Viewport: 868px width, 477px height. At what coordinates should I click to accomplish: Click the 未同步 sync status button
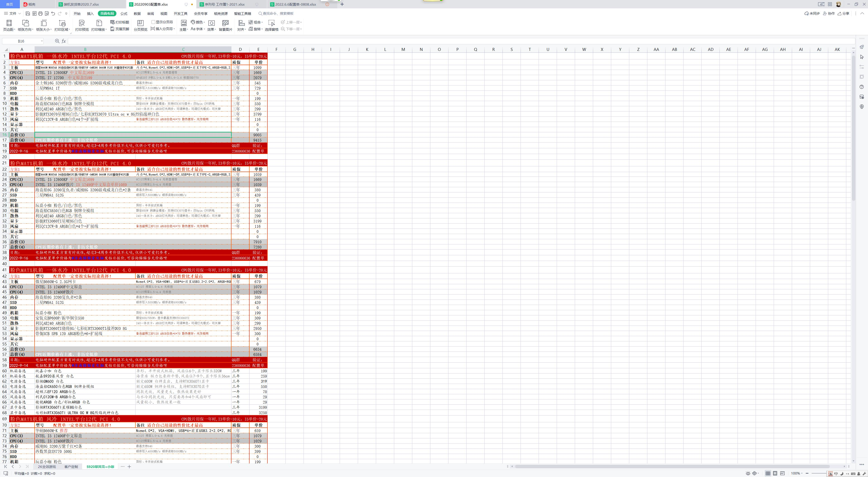point(812,14)
